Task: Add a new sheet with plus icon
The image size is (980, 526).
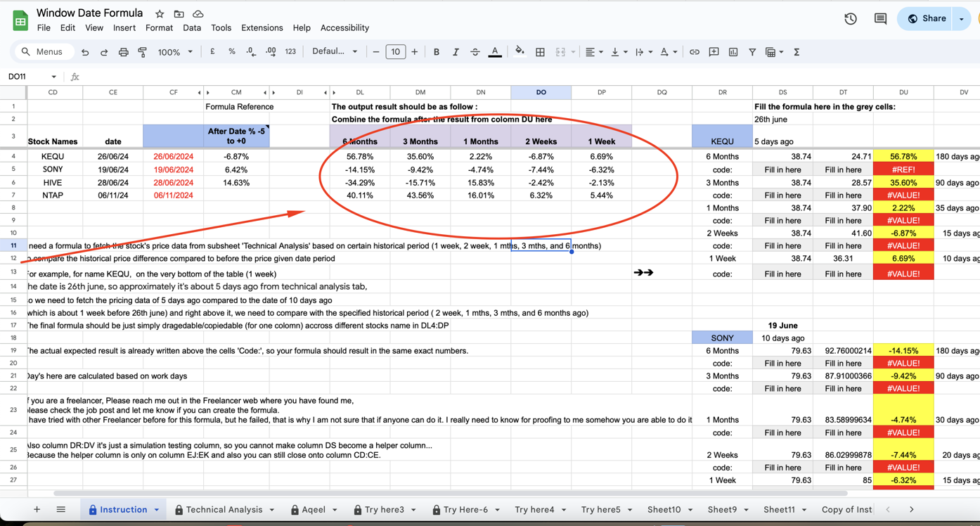Action: coord(37,510)
